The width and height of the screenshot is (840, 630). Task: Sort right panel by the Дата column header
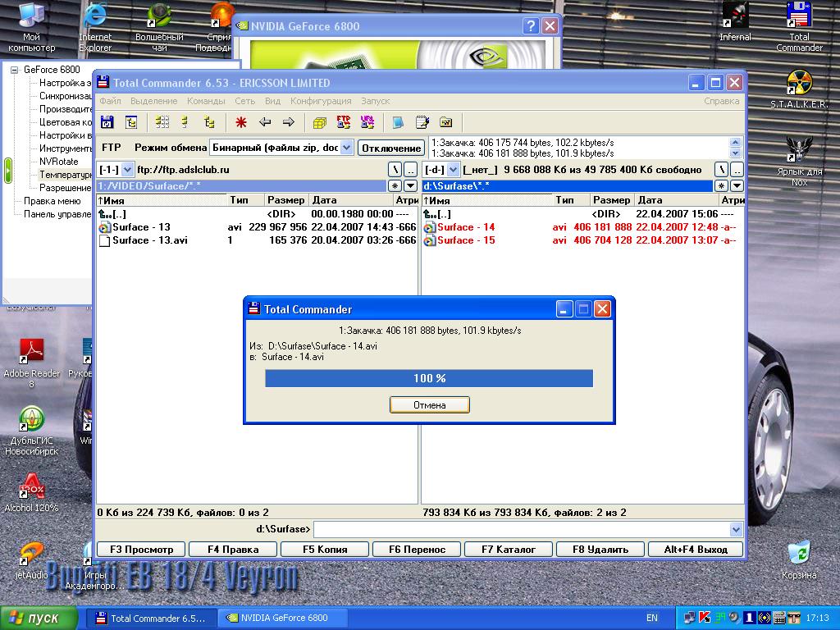coord(676,200)
